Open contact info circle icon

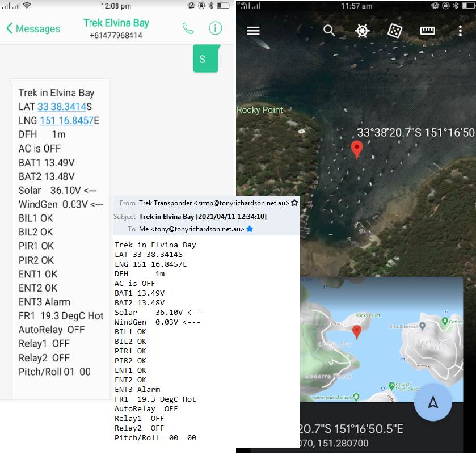click(x=215, y=28)
